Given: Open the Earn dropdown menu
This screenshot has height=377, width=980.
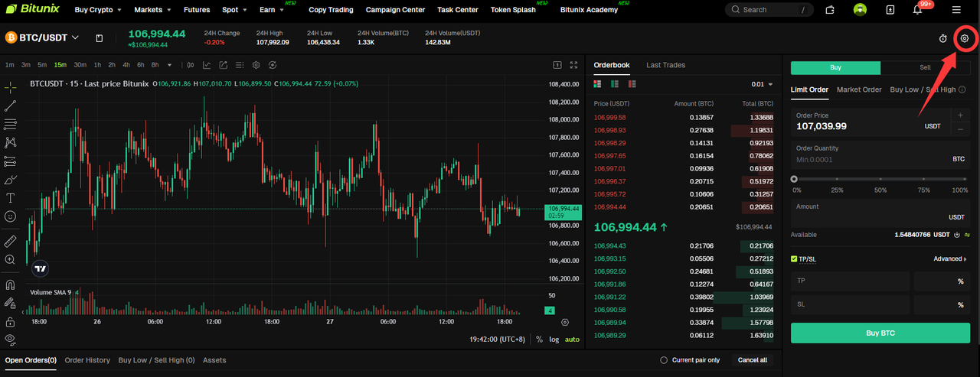Looking at the screenshot, I should coord(271,10).
